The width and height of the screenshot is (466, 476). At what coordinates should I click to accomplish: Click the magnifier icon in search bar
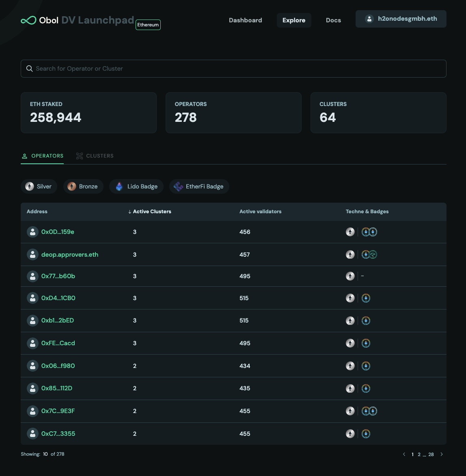click(29, 69)
